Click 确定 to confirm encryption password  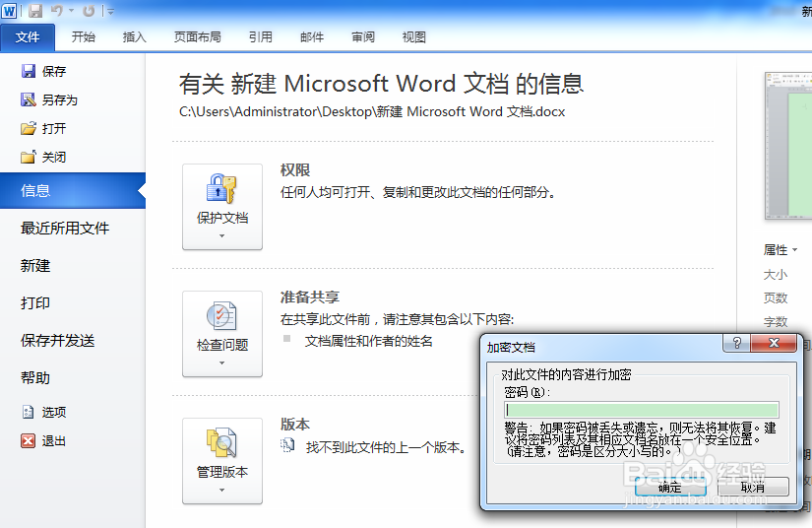pyautogui.click(x=670, y=487)
